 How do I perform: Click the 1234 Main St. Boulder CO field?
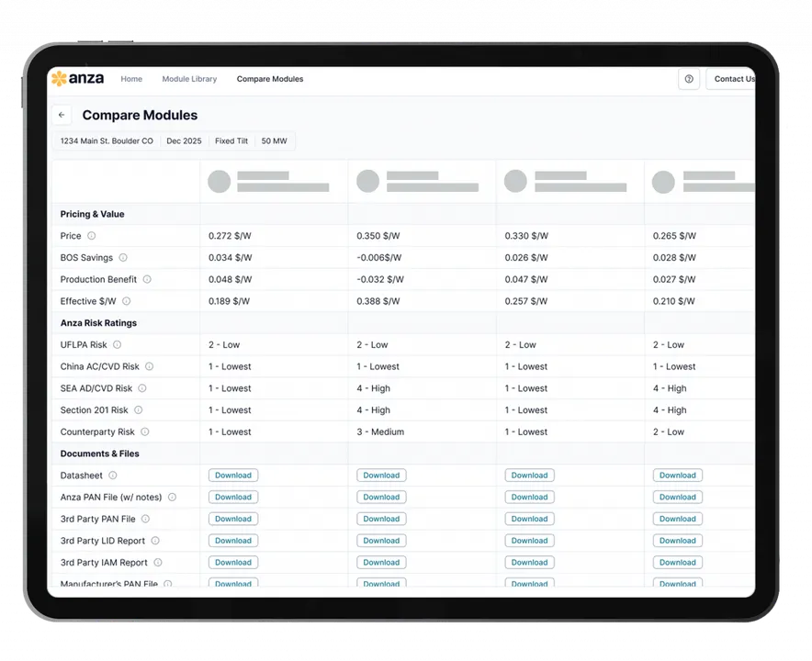pyautogui.click(x=107, y=141)
